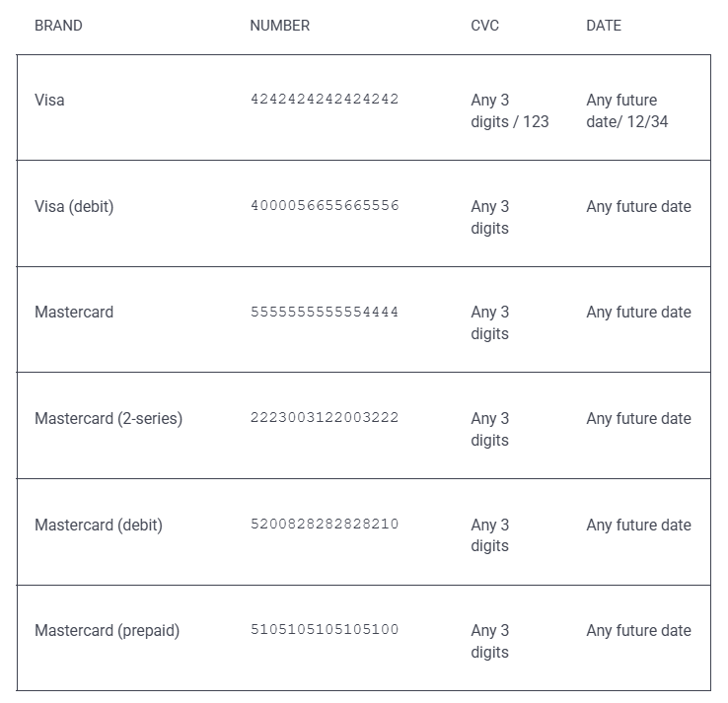The width and height of the screenshot is (728, 703).
Task: Click the plain Mastercard brand name
Action: [74, 312]
